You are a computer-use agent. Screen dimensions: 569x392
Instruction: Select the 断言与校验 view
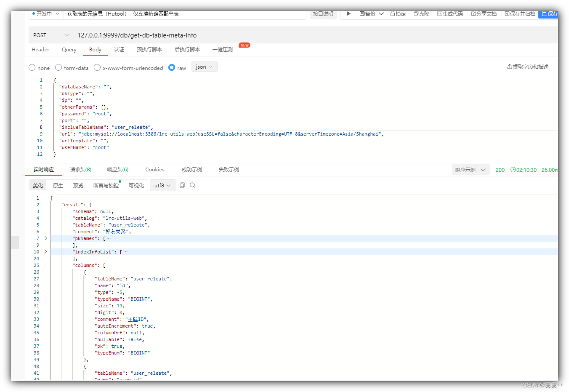(x=106, y=186)
